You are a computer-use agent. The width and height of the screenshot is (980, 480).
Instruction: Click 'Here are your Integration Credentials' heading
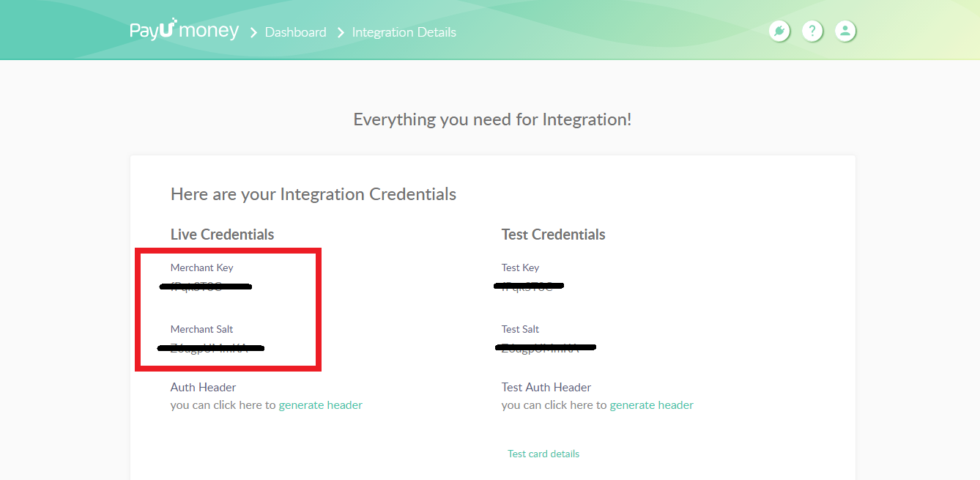coord(313,194)
